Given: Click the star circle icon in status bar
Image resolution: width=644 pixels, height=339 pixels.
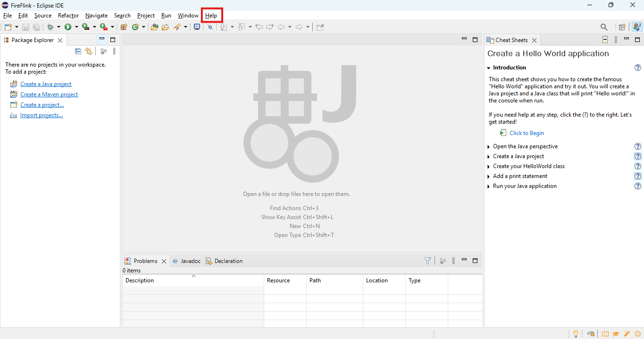Looking at the screenshot, I should point(638,334).
